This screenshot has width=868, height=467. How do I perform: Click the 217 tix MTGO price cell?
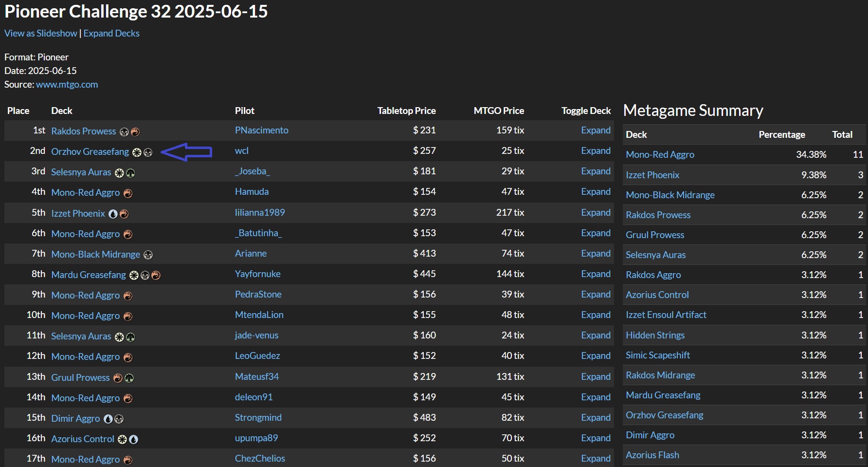point(510,212)
